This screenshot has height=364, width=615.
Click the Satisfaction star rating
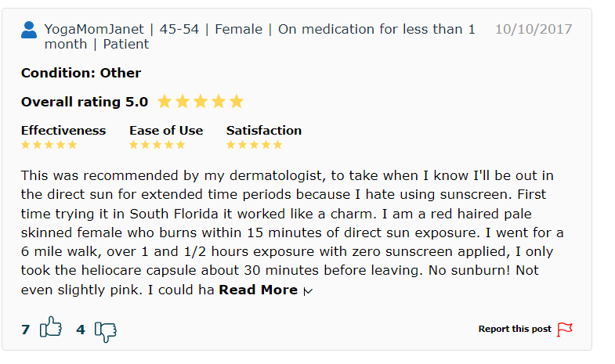pos(254,145)
